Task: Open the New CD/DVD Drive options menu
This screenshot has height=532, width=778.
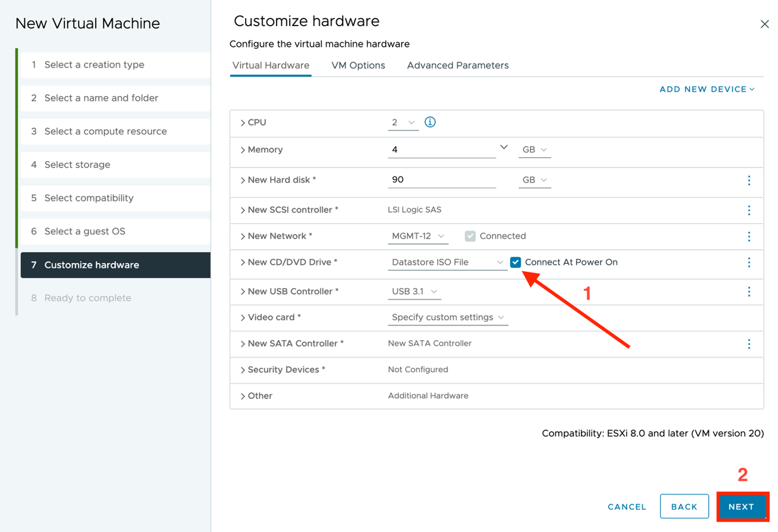Action: (748, 263)
